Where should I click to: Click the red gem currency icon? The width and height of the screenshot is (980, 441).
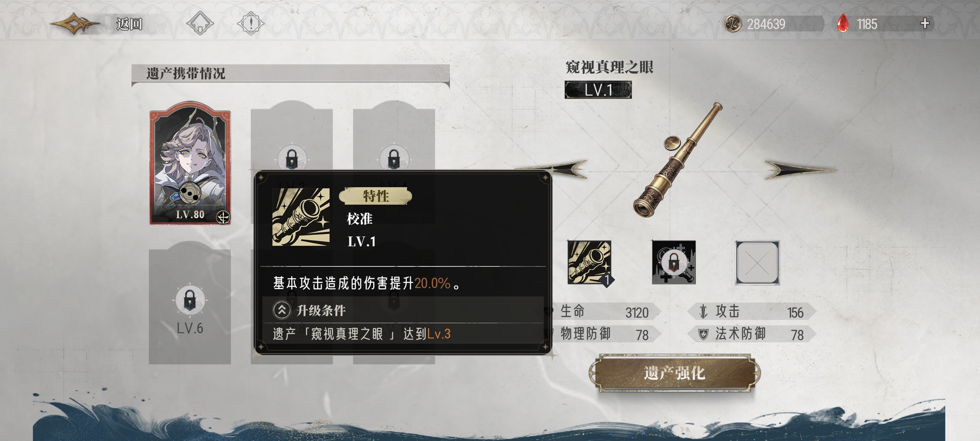(843, 23)
